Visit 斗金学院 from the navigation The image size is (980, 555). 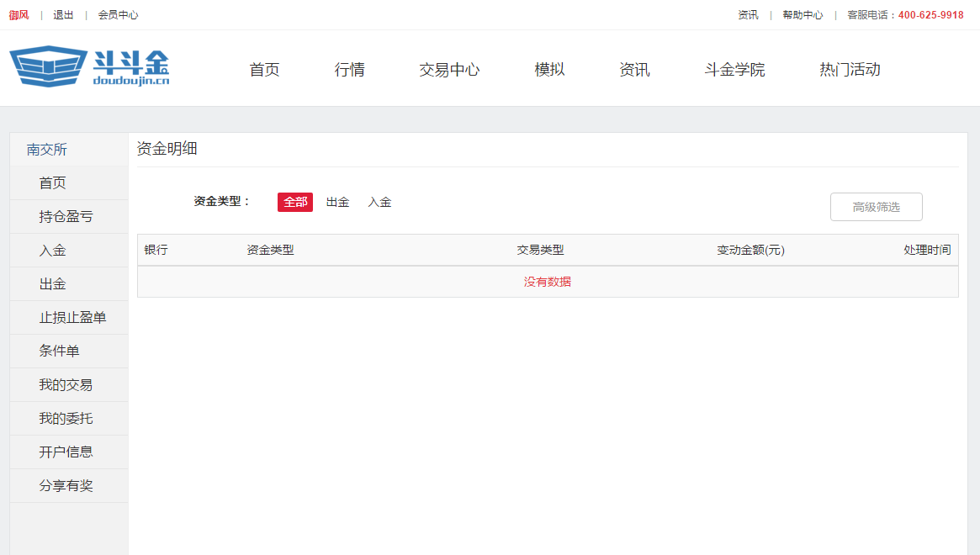[x=734, y=70]
